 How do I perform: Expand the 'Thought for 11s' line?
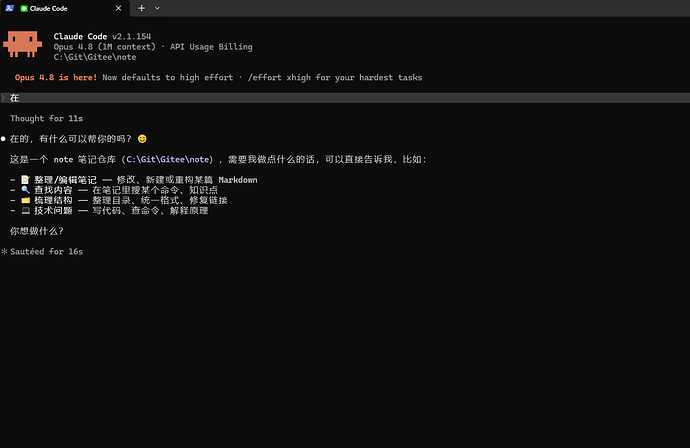47,118
